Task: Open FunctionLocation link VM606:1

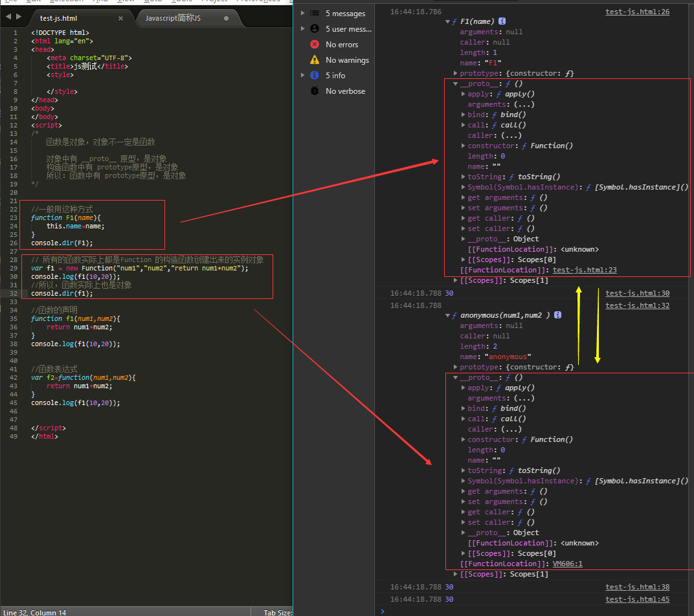Action: (x=567, y=564)
